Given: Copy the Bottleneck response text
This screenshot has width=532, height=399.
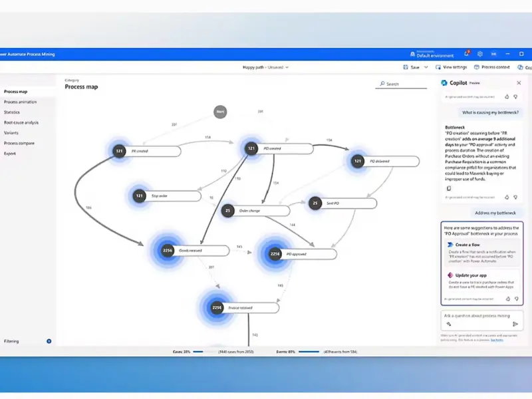Looking at the screenshot, I should [x=449, y=188].
